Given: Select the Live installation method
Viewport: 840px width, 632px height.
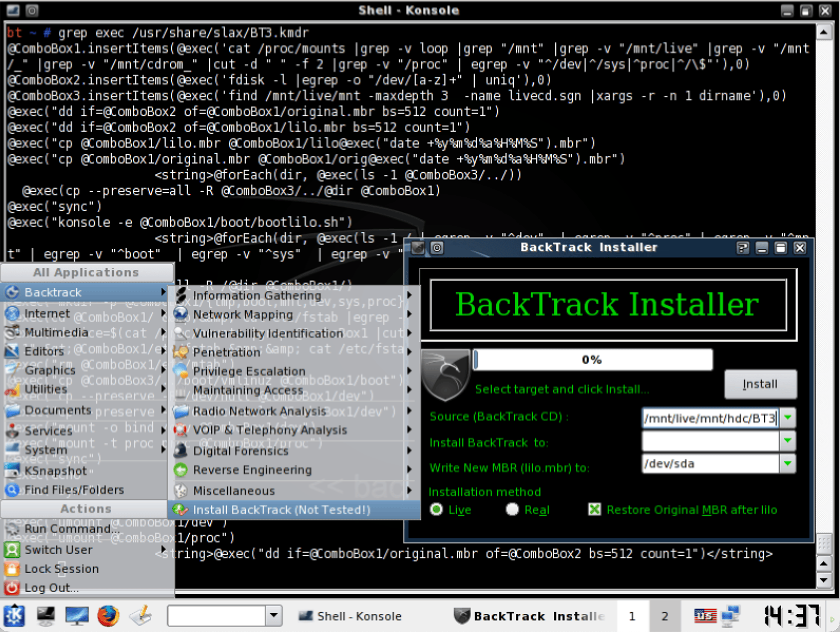Looking at the screenshot, I should [x=437, y=510].
